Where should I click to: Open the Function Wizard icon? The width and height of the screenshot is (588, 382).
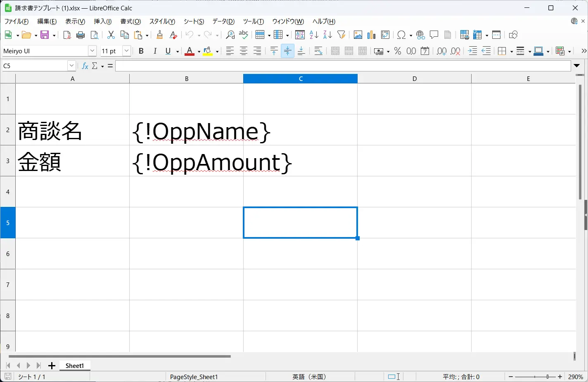coord(85,66)
